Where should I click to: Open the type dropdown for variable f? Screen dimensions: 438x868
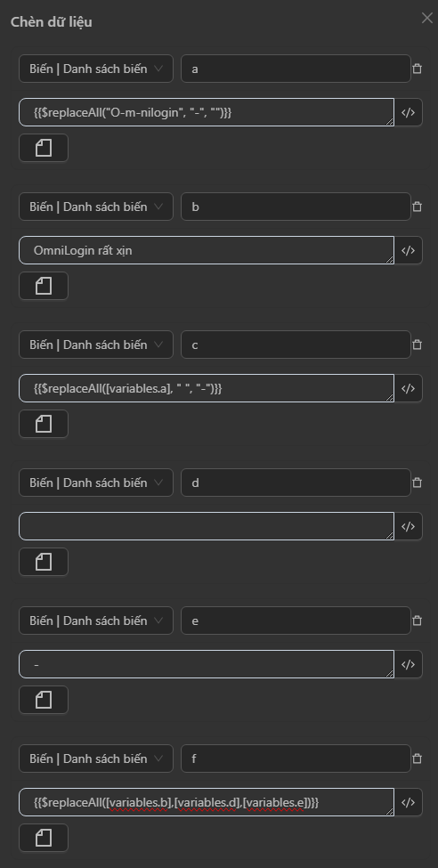pos(96,758)
